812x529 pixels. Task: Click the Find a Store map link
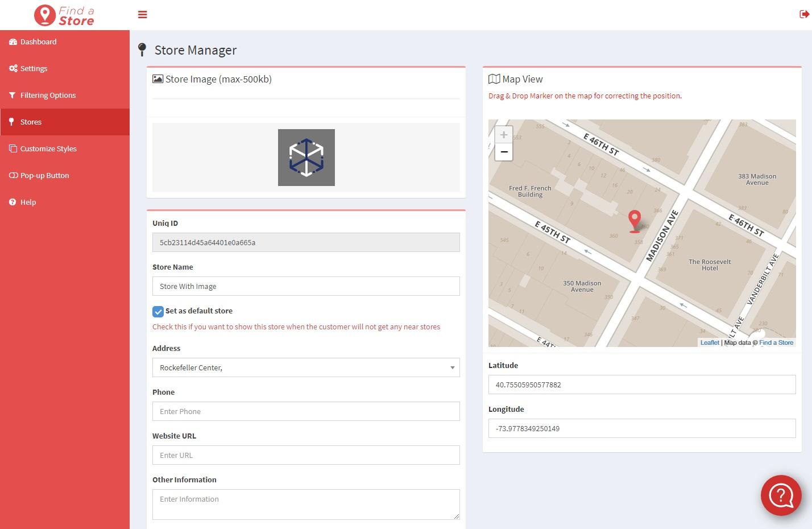776,342
